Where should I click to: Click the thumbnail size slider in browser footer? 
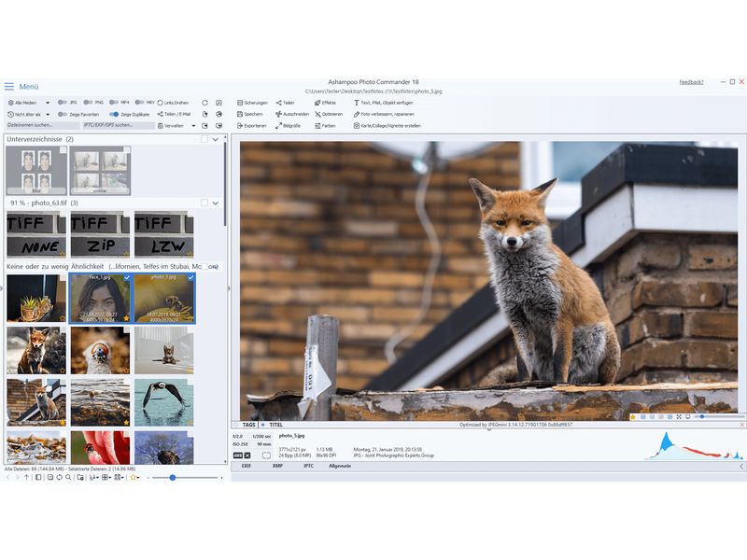[x=184, y=477]
